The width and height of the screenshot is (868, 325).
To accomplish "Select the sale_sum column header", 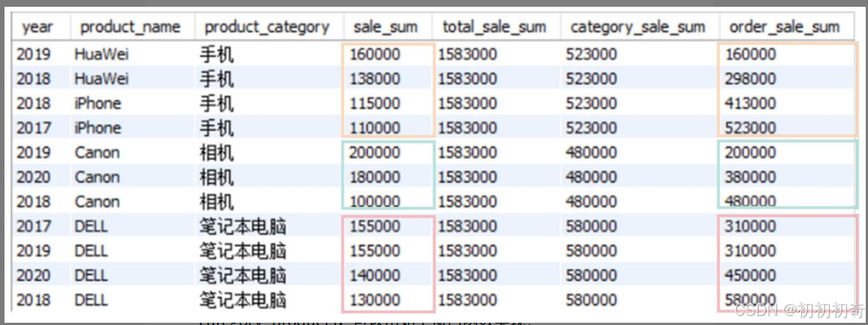I will (387, 26).
